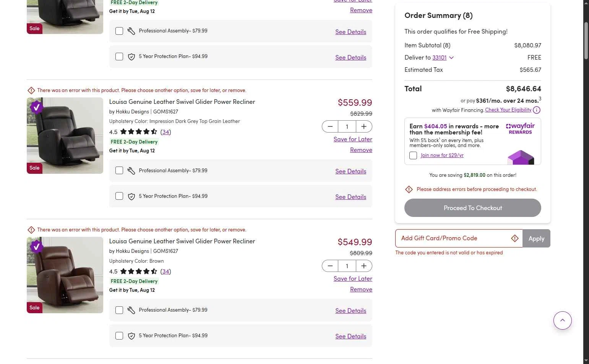589x364 pixels.
Task: Click the Wayfair Rewards logo
Action: pyautogui.click(x=520, y=128)
